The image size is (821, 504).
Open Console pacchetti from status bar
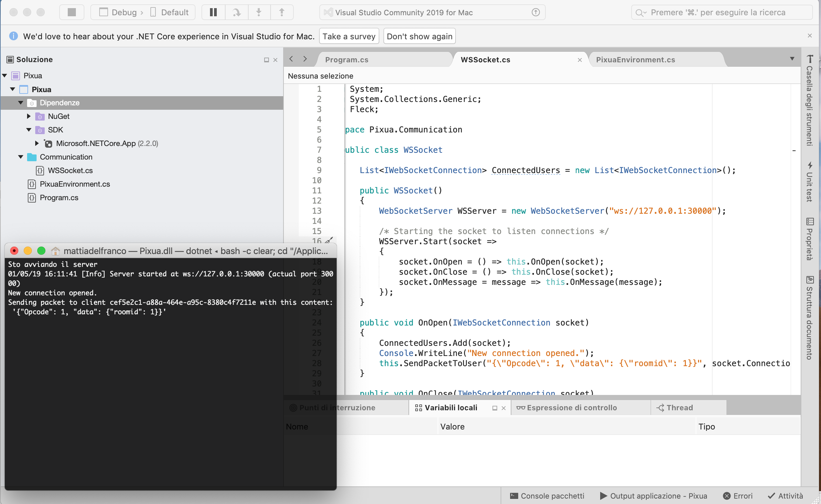(547, 496)
